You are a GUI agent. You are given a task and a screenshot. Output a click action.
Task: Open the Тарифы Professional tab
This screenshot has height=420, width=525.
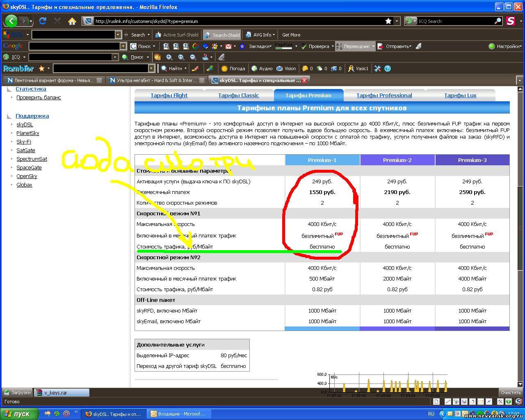tap(384, 95)
